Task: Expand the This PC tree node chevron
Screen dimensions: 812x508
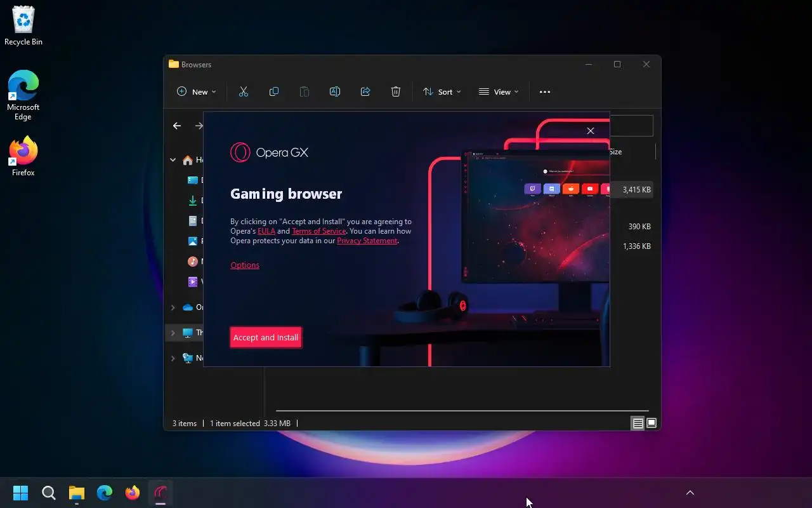Action: (173, 333)
